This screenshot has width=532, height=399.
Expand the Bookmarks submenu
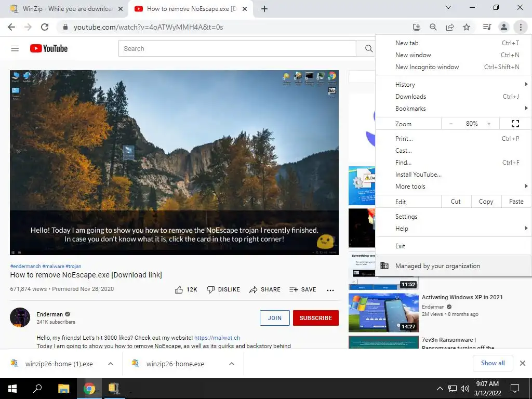453,109
